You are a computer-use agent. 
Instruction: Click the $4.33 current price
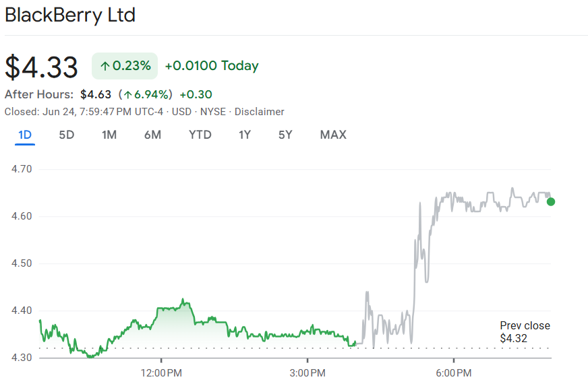42,67
